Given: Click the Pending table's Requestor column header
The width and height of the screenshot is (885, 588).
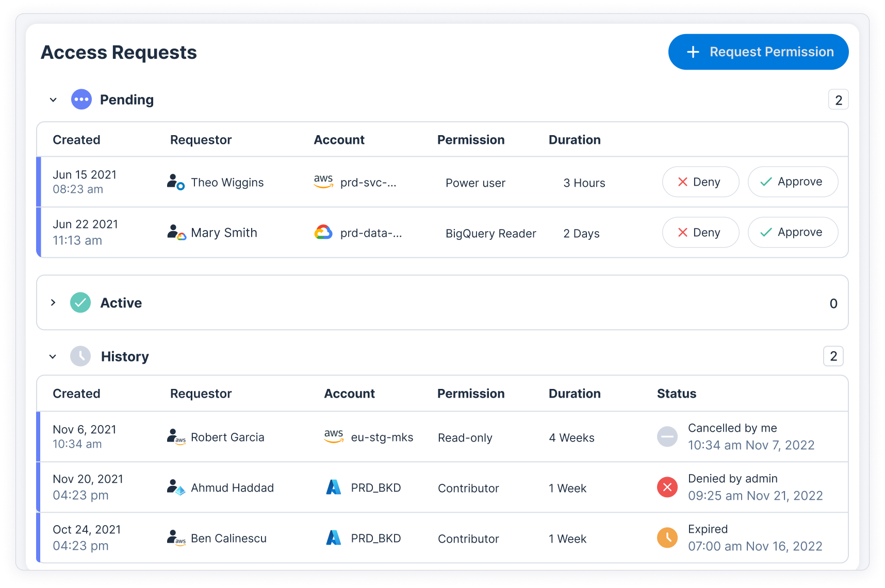Looking at the screenshot, I should click(201, 140).
